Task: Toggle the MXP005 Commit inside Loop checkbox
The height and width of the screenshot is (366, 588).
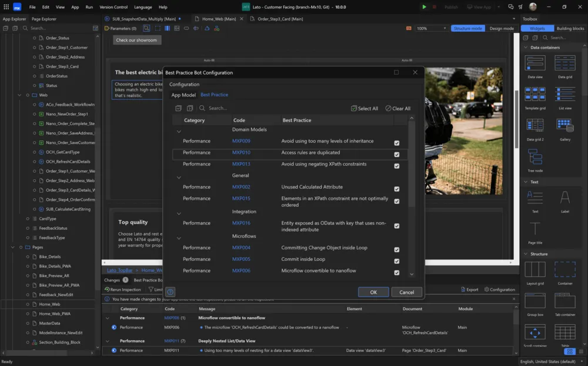Action: pos(397,261)
